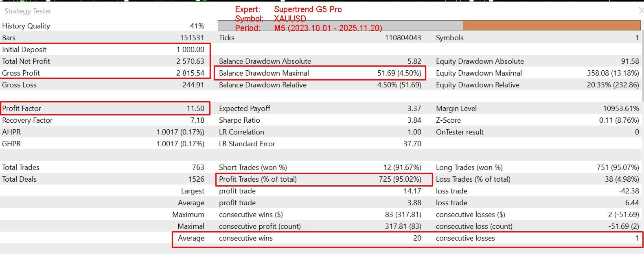Select the largest profit trade value 14.17
Image resolution: width=644 pixels, height=254 pixels.
pyautogui.click(x=412, y=191)
